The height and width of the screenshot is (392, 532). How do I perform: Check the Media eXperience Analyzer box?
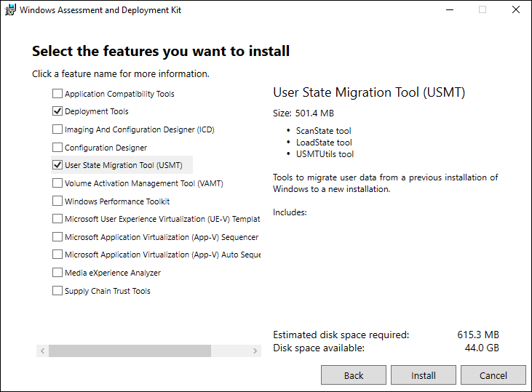click(57, 273)
